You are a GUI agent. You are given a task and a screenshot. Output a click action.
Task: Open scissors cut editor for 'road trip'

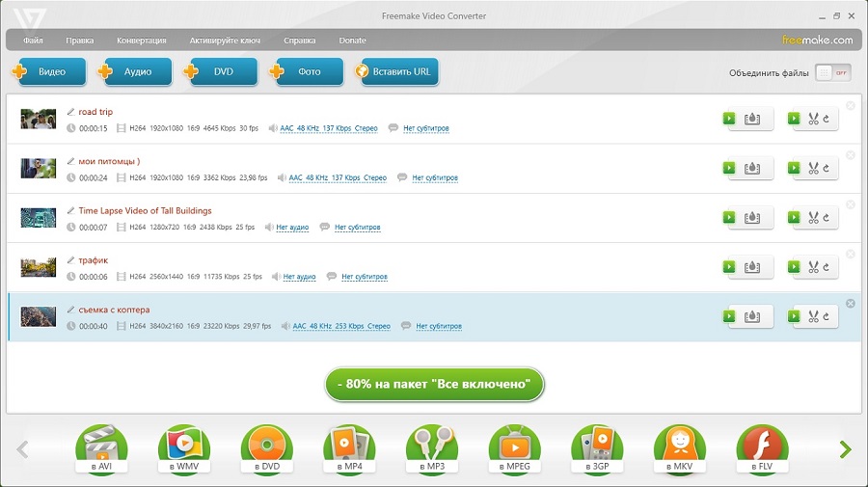coord(813,120)
